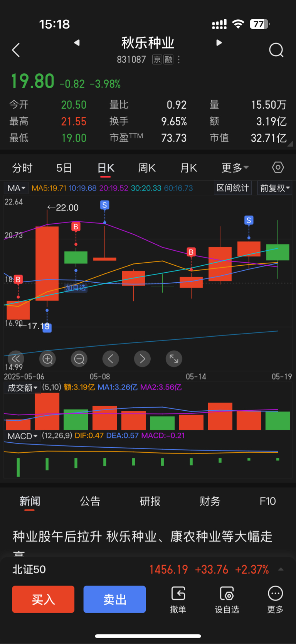Viewport: 296px width, 644px height.
Task: Expand quote details corner triangle
Action: point(290,144)
